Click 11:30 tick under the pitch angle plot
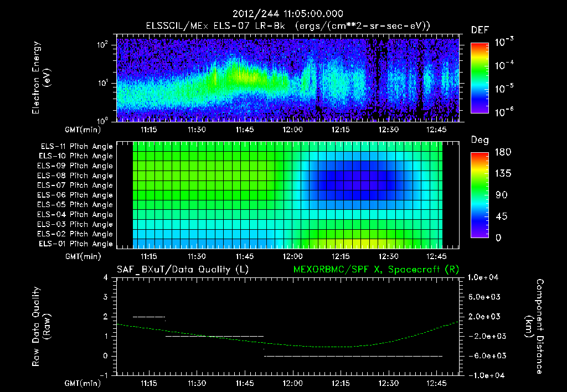 197,256
